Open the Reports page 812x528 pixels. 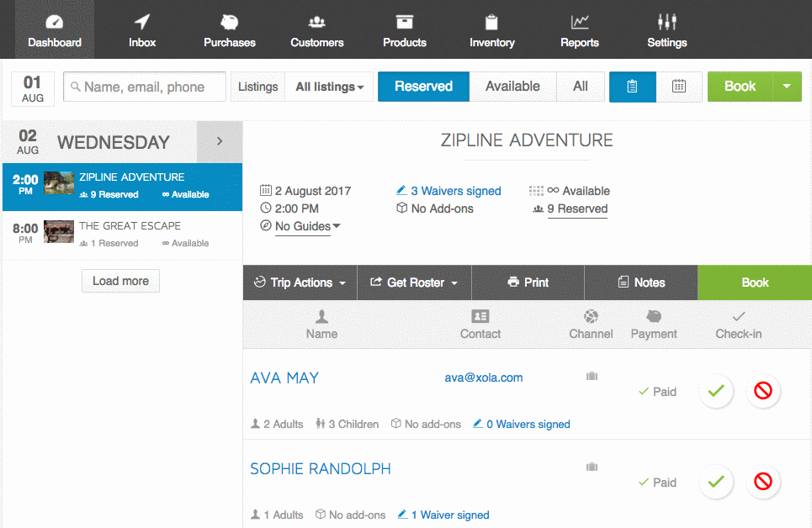(x=580, y=30)
